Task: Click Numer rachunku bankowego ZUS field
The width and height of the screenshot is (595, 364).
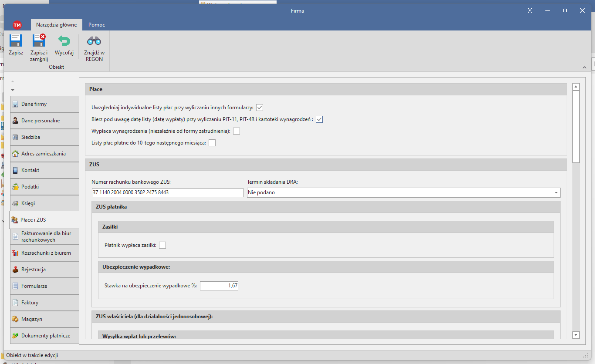Action: pyautogui.click(x=167, y=192)
